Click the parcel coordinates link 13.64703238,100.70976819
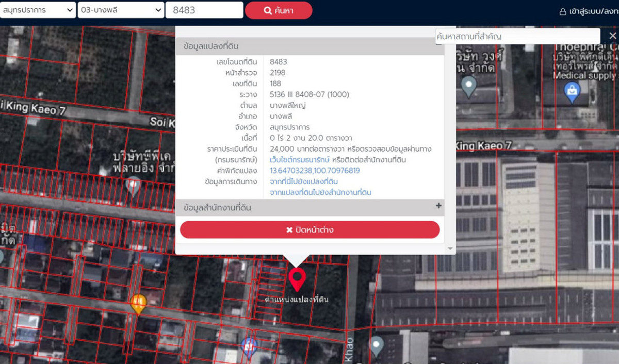 315,171
